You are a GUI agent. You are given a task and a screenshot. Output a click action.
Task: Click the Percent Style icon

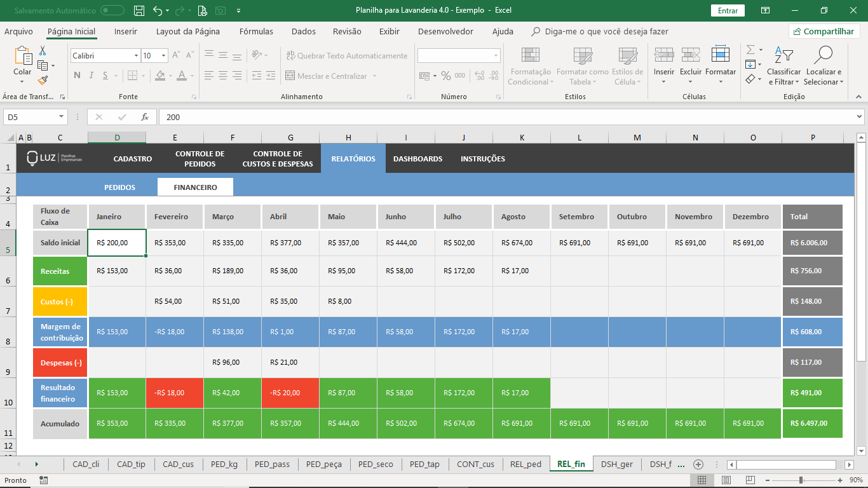point(446,76)
